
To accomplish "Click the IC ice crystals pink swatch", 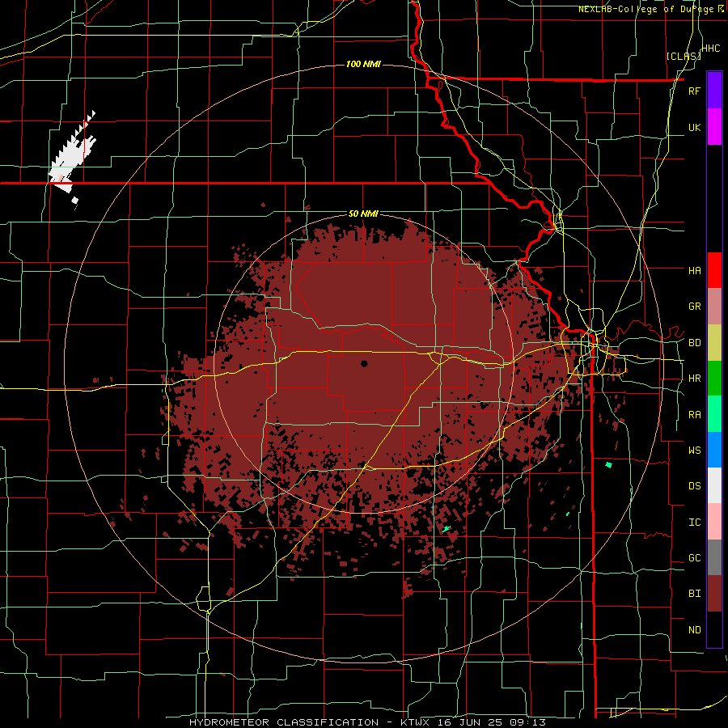I will (x=714, y=522).
